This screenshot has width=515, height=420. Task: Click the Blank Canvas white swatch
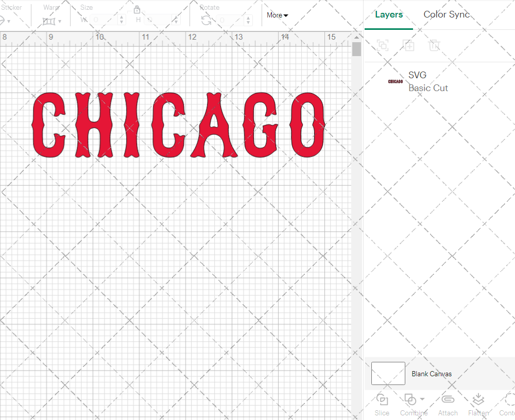(x=388, y=373)
